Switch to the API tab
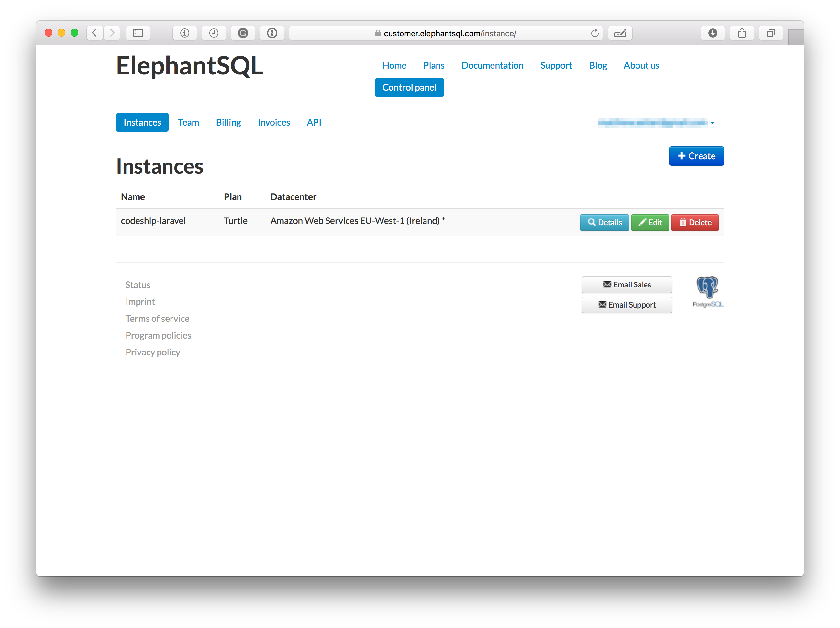 [314, 122]
